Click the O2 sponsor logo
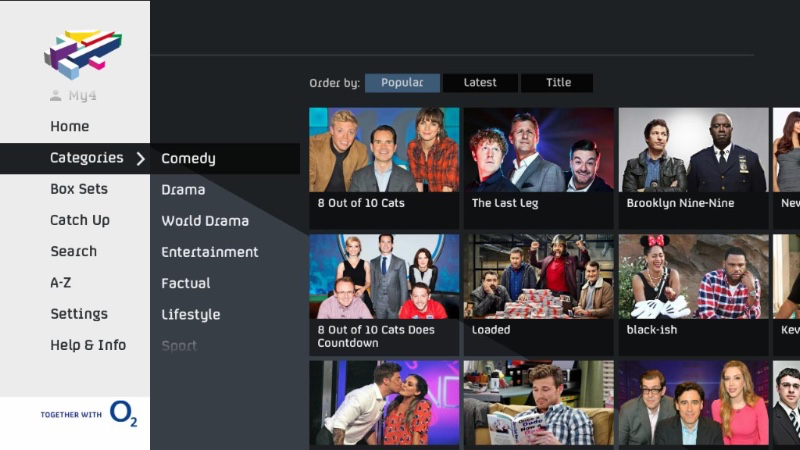This screenshot has width=800, height=450. click(x=123, y=413)
